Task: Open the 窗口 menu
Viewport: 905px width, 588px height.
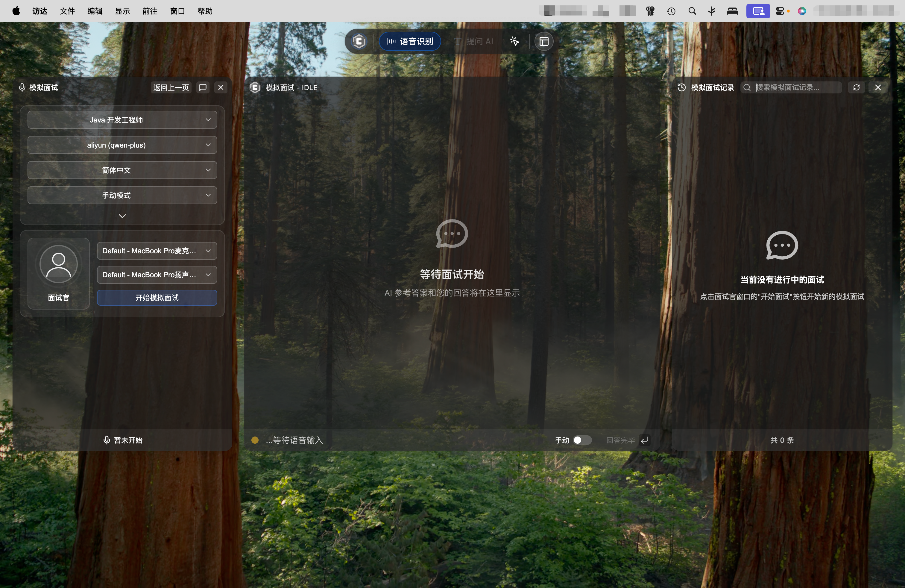Action: point(177,11)
